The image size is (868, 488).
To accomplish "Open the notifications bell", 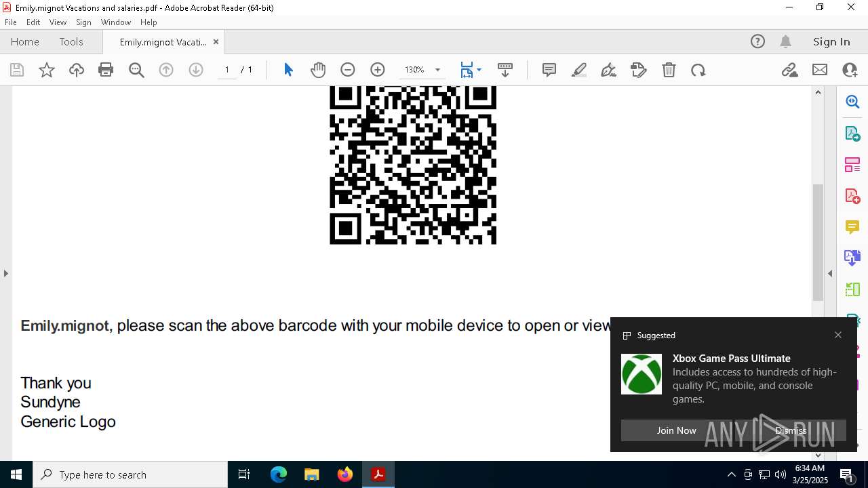I will point(786,41).
